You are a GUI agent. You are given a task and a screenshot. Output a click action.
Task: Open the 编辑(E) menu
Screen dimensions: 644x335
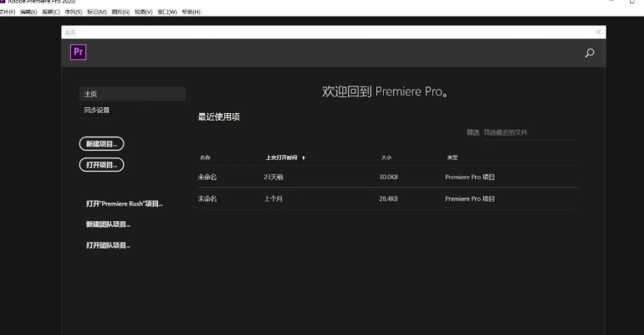click(x=29, y=12)
